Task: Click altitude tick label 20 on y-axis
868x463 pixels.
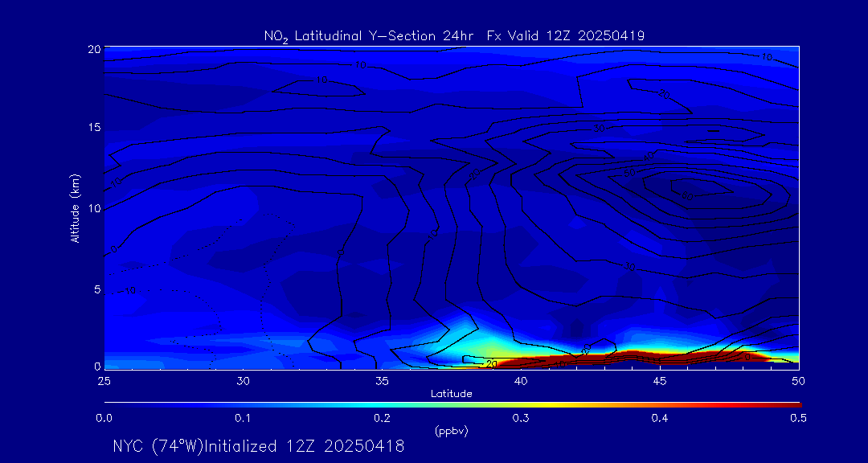Action: point(94,49)
